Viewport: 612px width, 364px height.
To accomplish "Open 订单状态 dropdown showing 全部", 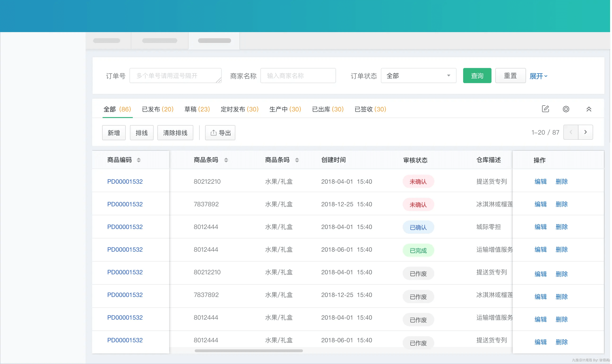I will point(418,76).
